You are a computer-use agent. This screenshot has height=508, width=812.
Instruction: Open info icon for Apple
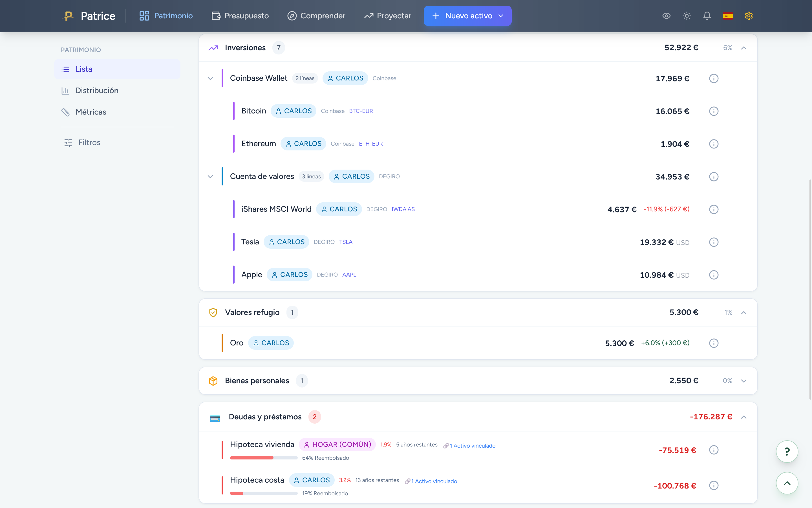tap(714, 275)
